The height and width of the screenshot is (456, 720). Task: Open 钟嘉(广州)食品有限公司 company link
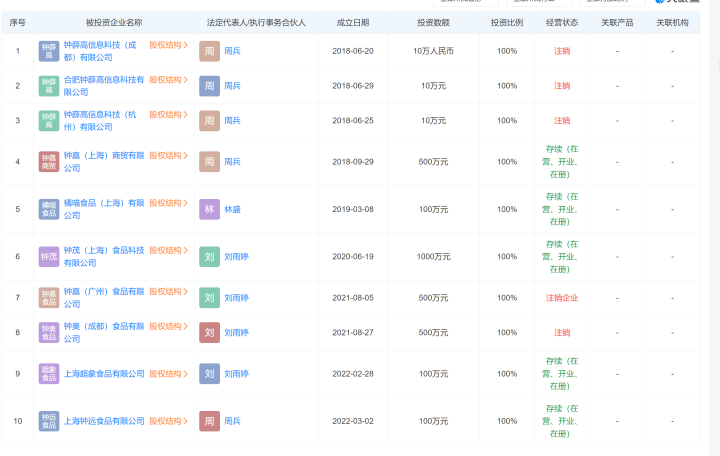pyautogui.click(x=104, y=298)
